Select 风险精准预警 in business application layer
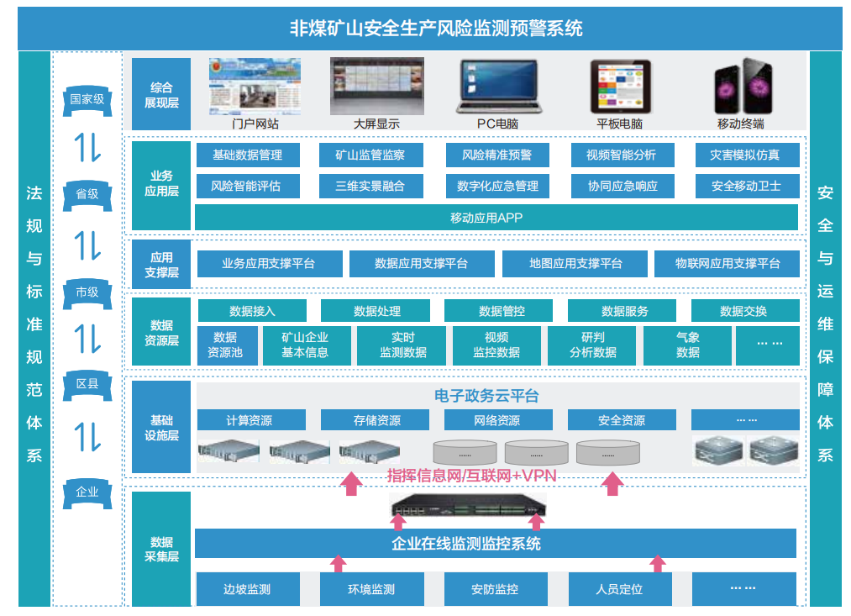Screen dimensions: 851x616 coord(496,155)
